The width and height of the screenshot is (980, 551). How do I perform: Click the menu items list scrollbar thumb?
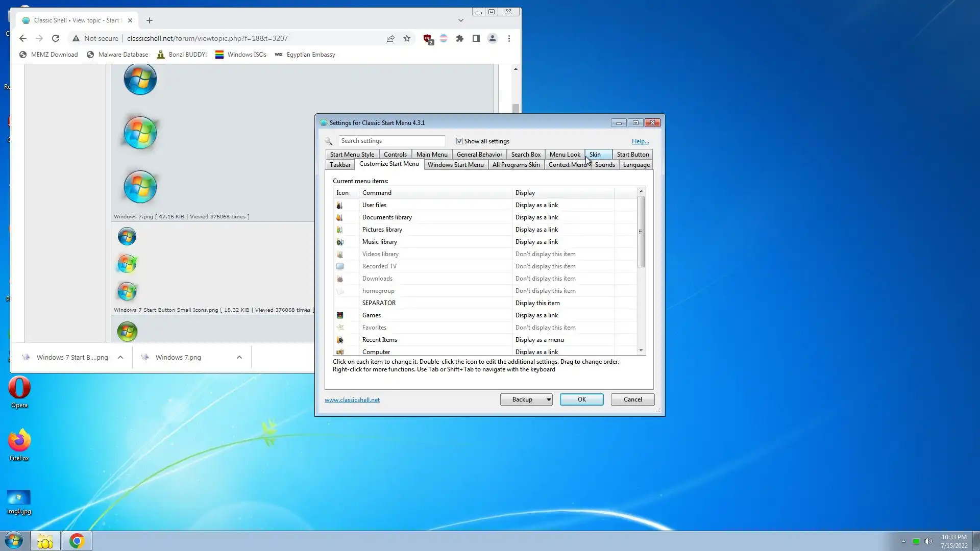click(x=641, y=232)
